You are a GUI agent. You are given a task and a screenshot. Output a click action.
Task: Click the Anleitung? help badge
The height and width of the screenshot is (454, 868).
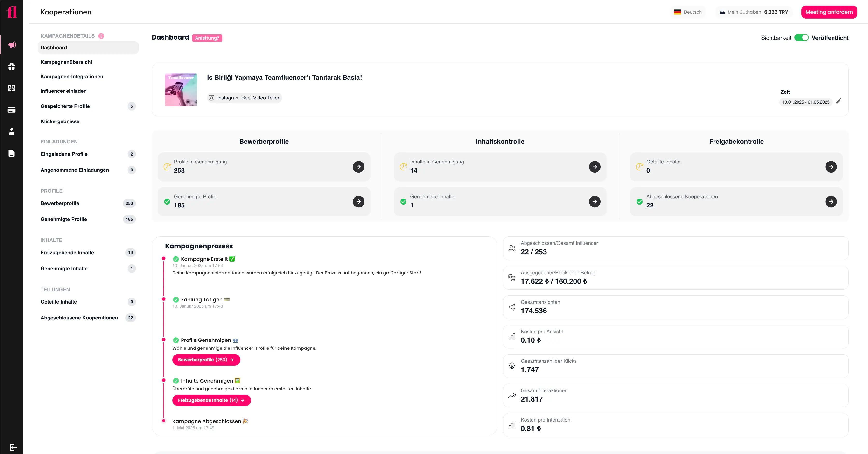tap(207, 38)
